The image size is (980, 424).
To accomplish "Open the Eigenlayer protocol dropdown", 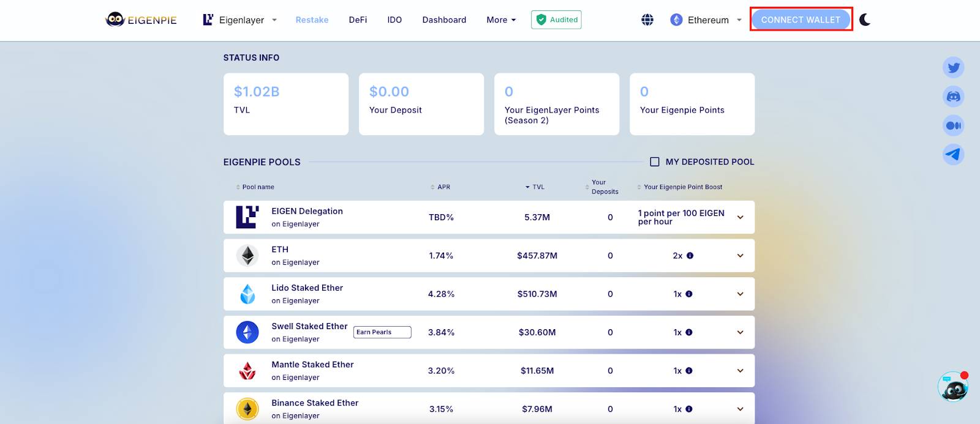I will [x=240, y=20].
